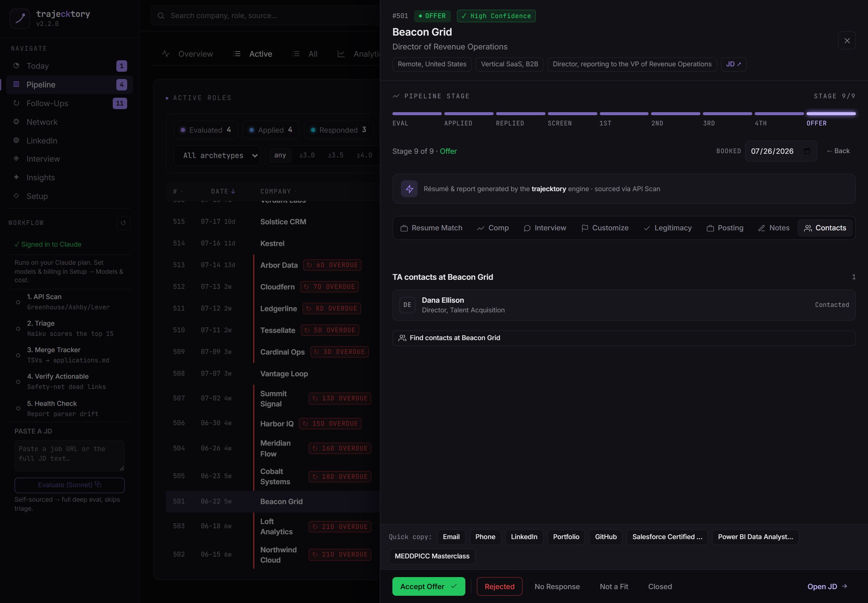Toggle the Responded filter chip
The image size is (868, 603).
(338, 130)
